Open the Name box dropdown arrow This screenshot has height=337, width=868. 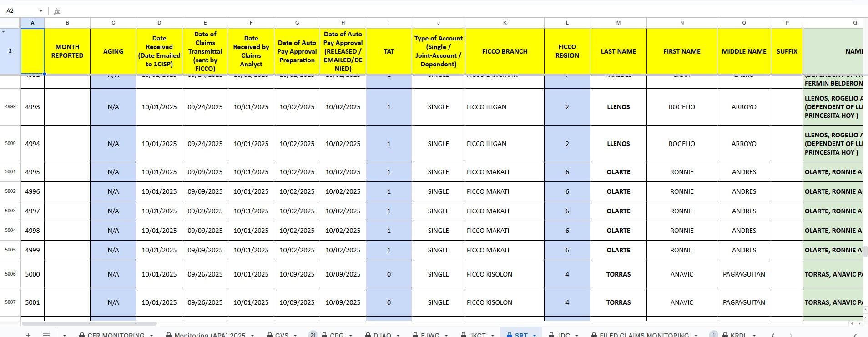click(x=40, y=11)
